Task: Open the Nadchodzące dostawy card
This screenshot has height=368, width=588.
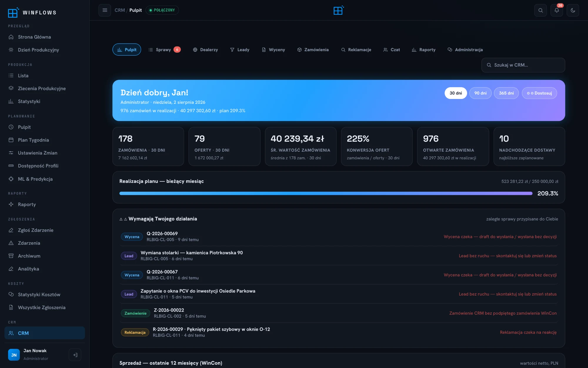Action: [x=529, y=146]
